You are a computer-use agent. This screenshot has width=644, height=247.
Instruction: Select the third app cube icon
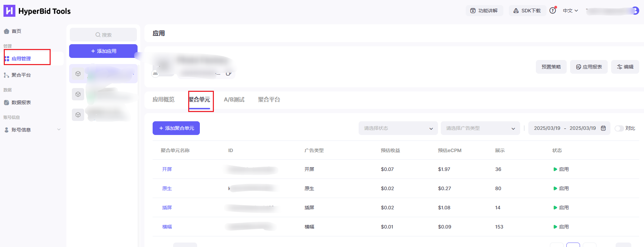[x=78, y=115]
